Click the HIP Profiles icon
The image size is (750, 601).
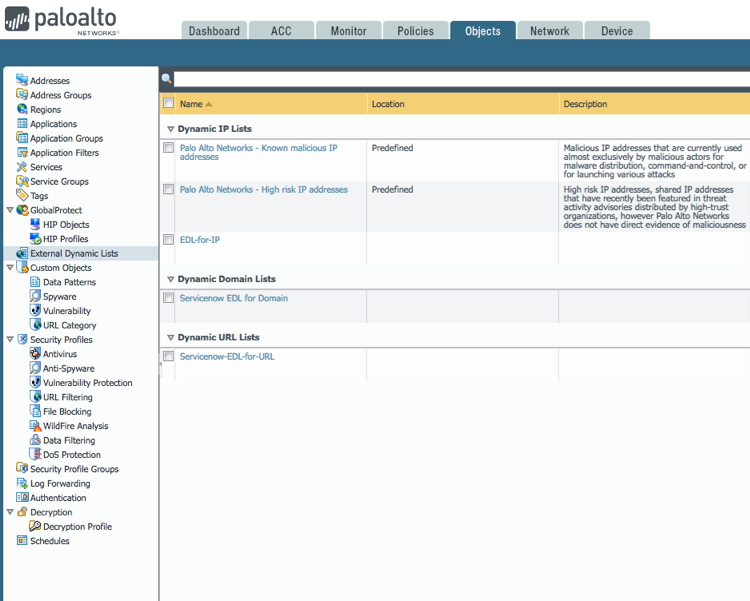tap(35, 238)
